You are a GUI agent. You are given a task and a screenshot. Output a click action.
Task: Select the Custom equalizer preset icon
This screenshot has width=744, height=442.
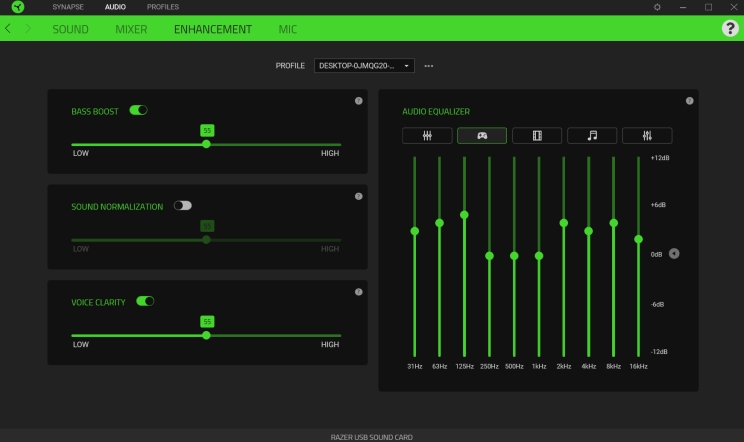(647, 136)
